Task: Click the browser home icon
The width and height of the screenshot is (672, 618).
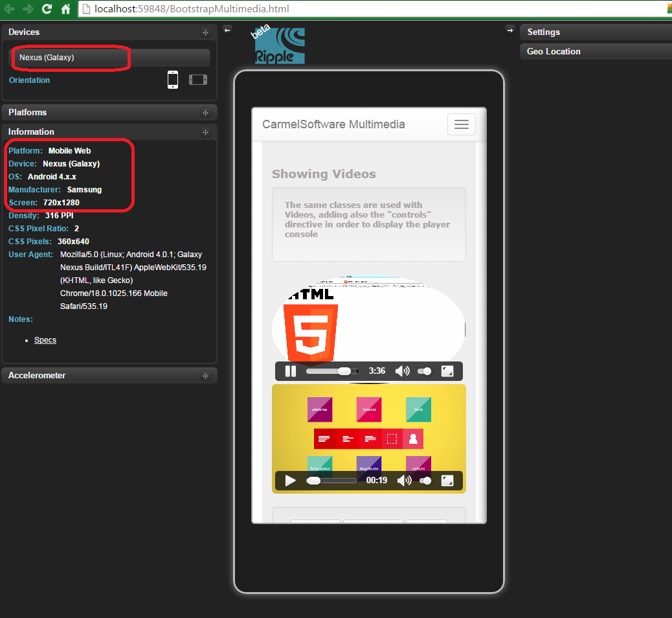Action: [x=65, y=9]
